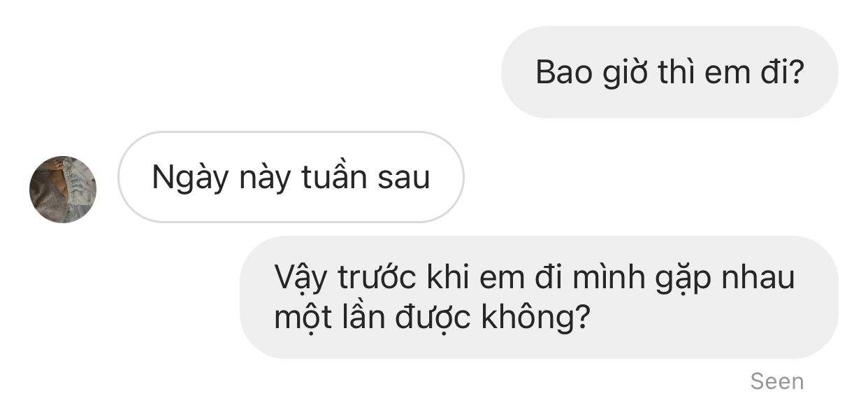This screenshot has width=868, height=403.
Task: Click the word 'một' on second line
Action: 301,318
